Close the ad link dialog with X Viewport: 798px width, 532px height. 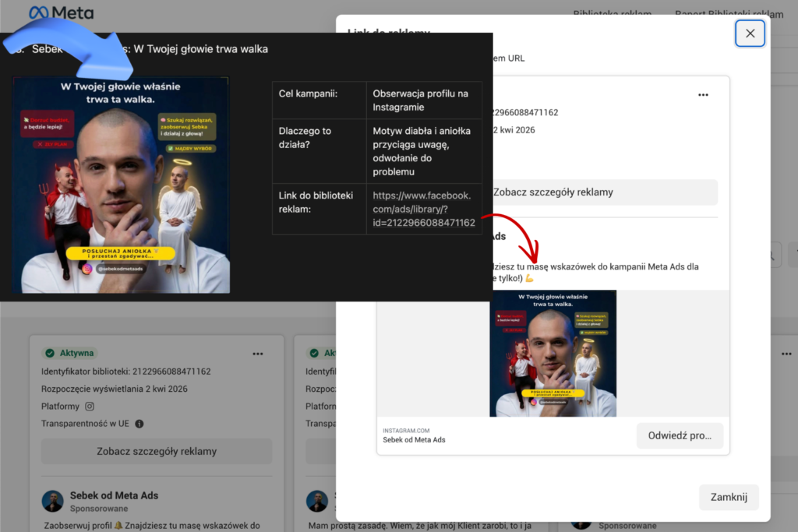tap(750, 33)
